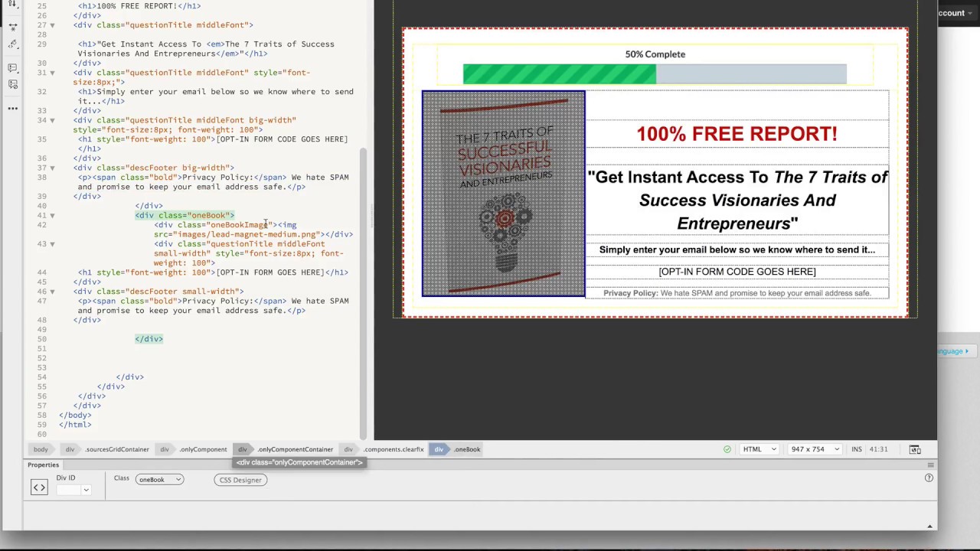
Task: Click the Remove Comment icon
Action: pos(12,84)
